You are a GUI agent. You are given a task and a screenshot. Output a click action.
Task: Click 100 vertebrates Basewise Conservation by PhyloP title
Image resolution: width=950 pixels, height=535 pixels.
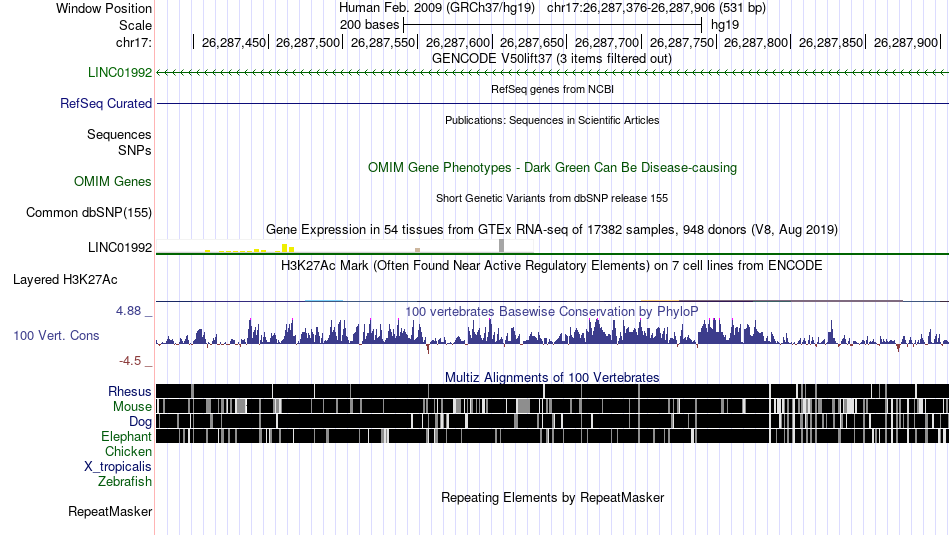(552, 311)
